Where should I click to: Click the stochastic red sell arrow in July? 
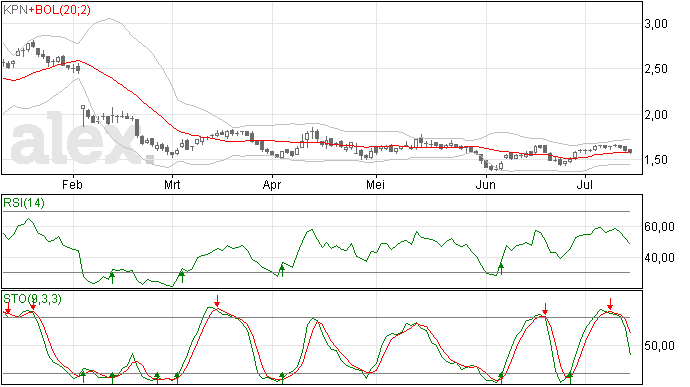pyautogui.click(x=610, y=304)
